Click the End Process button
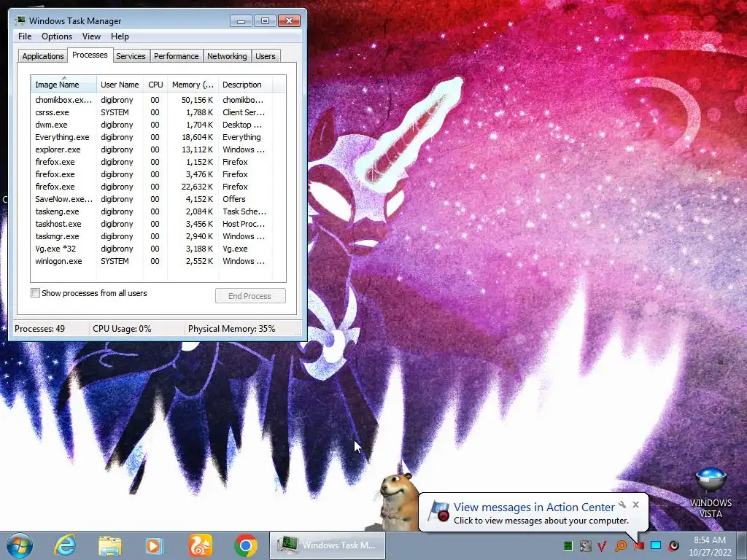This screenshot has width=747, height=560. [x=250, y=296]
